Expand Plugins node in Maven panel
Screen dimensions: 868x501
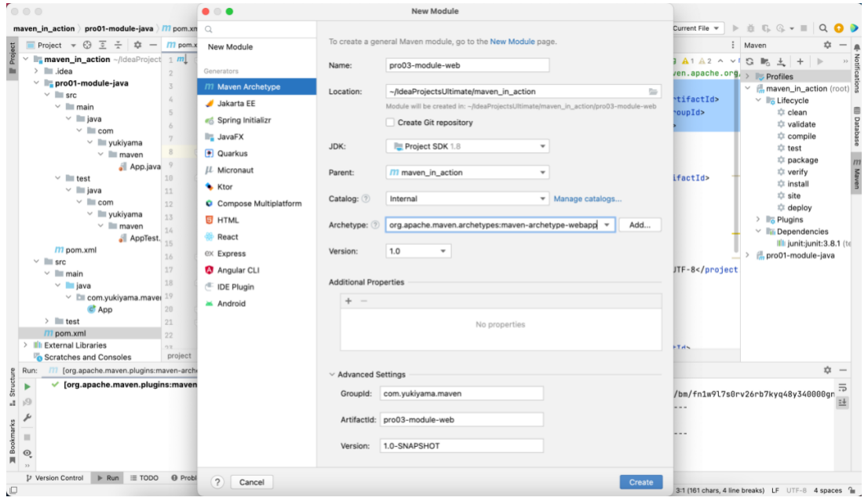point(758,220)
